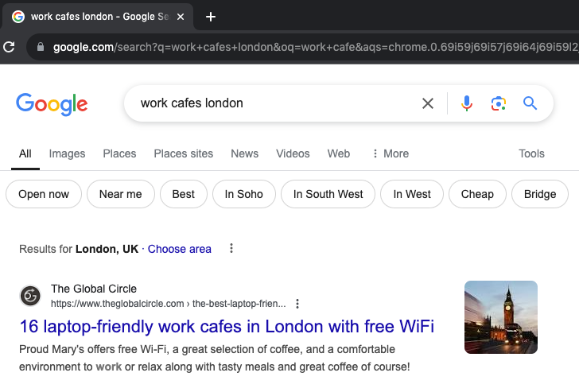Open the Videos tab
The image size is (579, 392).
point(293,153)
